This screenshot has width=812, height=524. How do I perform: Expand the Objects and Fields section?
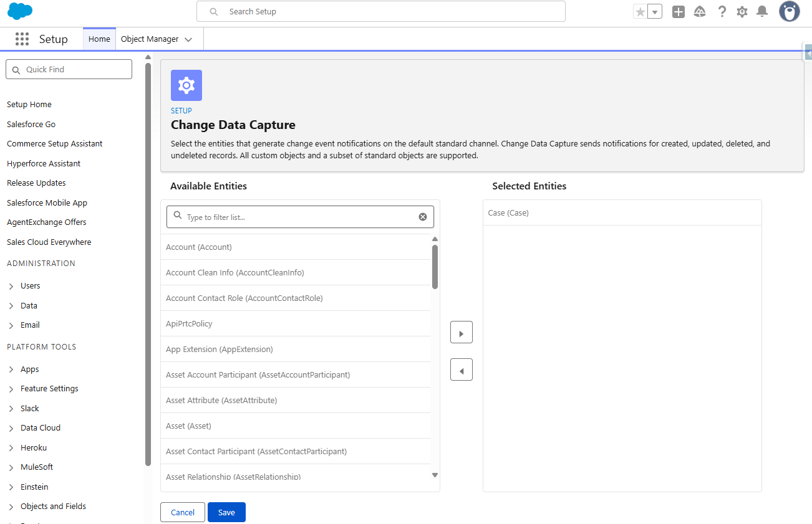coord(11,507)
